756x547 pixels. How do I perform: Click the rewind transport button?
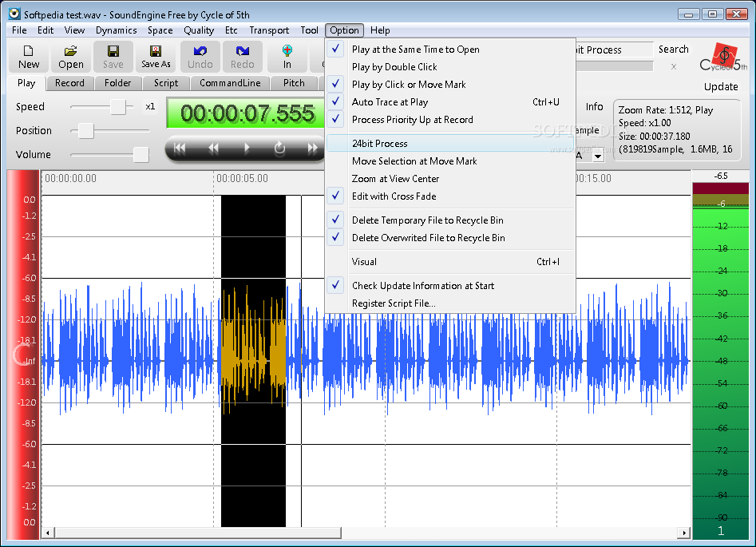tap(213, 149)
